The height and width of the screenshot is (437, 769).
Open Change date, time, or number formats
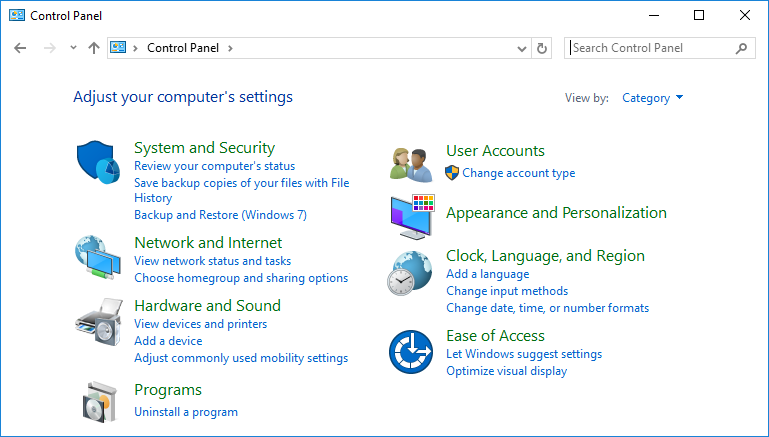click(547, 308)
